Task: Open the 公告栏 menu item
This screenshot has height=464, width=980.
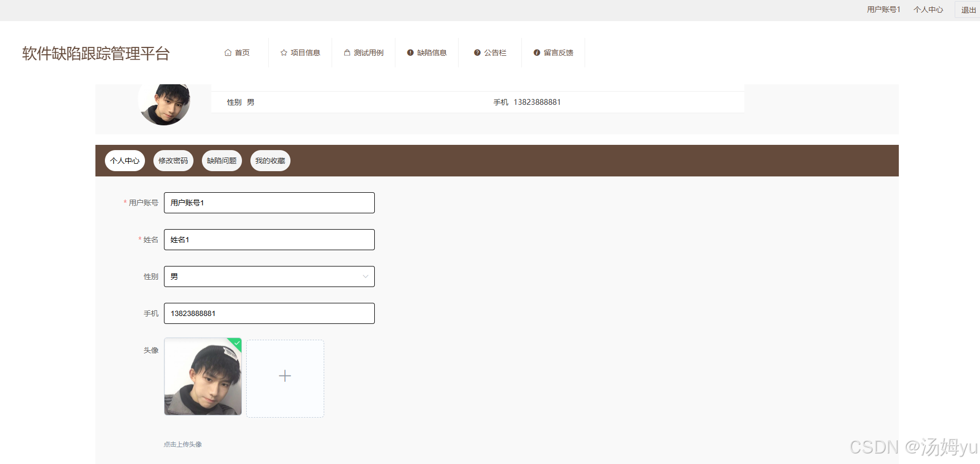Action: click(490, 53)
